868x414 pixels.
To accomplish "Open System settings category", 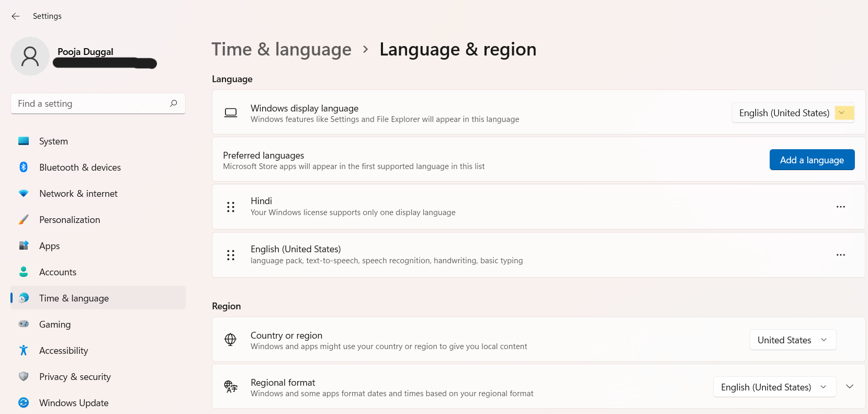I will [x=53, y=141].
